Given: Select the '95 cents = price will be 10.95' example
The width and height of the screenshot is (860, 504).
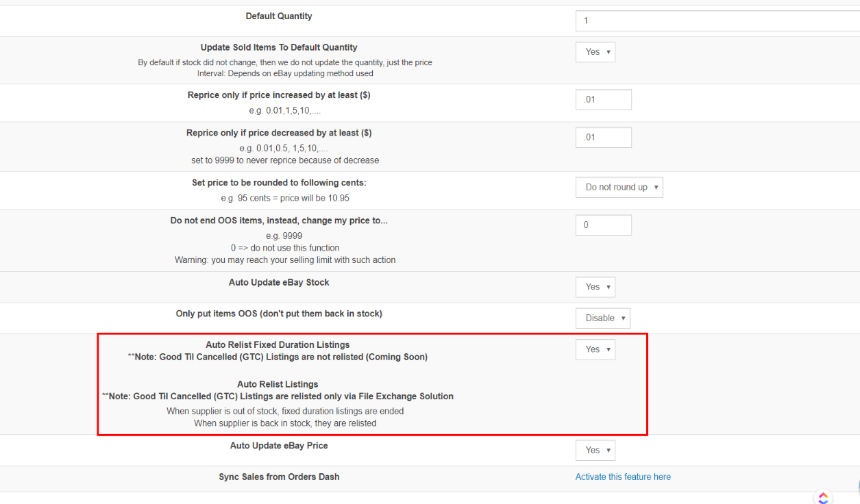Looking at the screenshot, I should pyautogui.click(x=285, y=198).
